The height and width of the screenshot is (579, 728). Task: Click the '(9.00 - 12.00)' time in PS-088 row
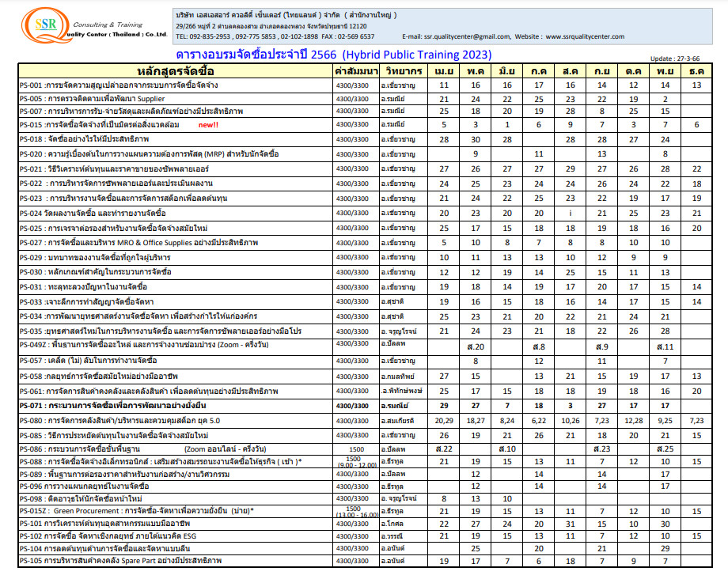pyautogui.click(x=357, y=465)
